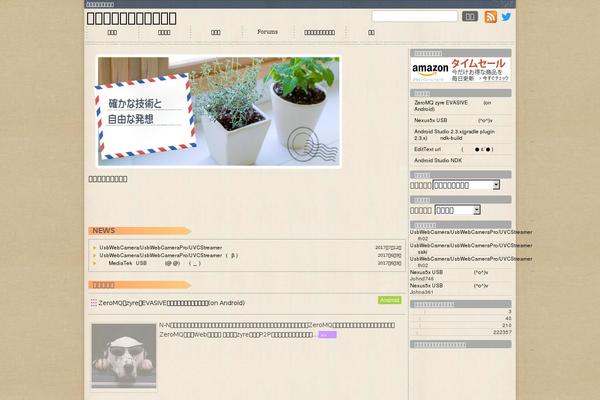Select the counter value 210 in sidebar
Image resolution: width=600 pixels, height=400 pixels.
click(507, 325)
